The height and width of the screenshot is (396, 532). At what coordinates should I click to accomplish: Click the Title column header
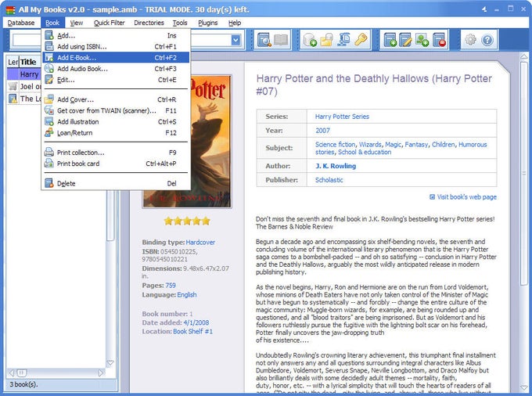point(30,62)
